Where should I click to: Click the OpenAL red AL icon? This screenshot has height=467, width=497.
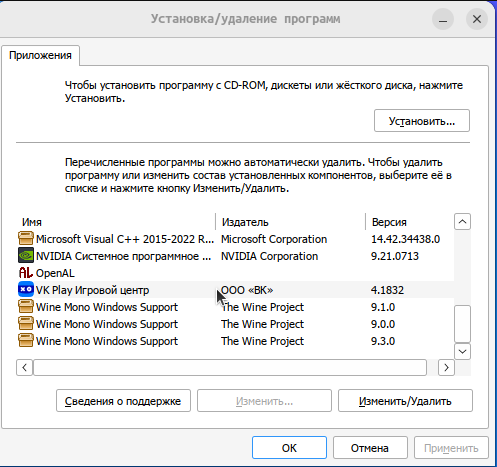(x=26, y=273)
